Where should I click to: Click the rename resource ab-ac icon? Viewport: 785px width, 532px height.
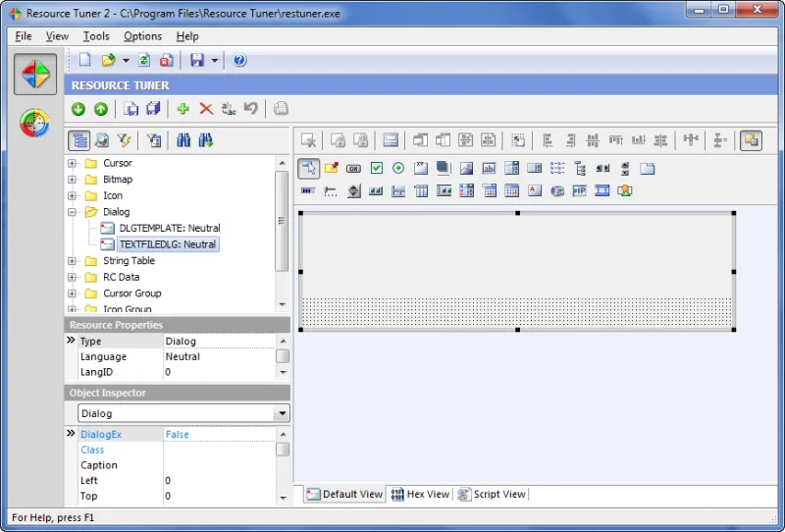[x=229, y=109]
